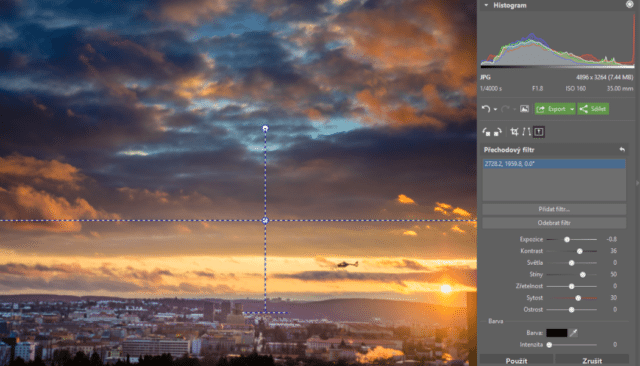
Task: Click the undo arrow icon
Action: (485, 109)
